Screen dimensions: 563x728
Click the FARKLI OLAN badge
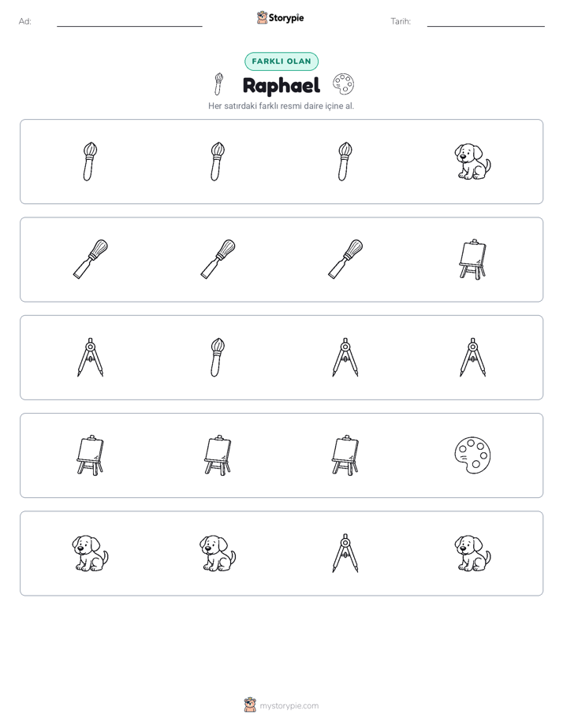pos(281,61)
